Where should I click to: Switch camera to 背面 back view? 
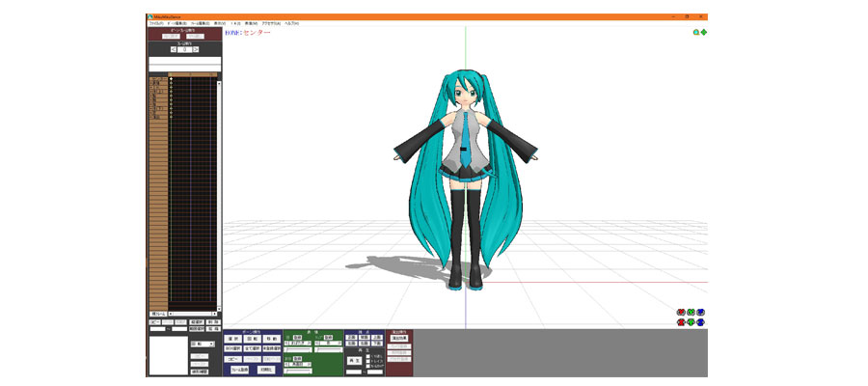coord(365,337)
